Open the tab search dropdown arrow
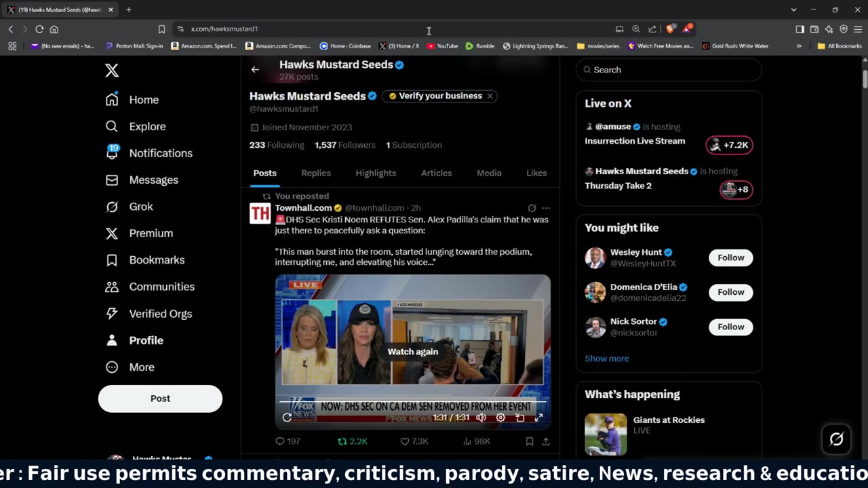This screenshot has width=868, height=488. (793, 9)
